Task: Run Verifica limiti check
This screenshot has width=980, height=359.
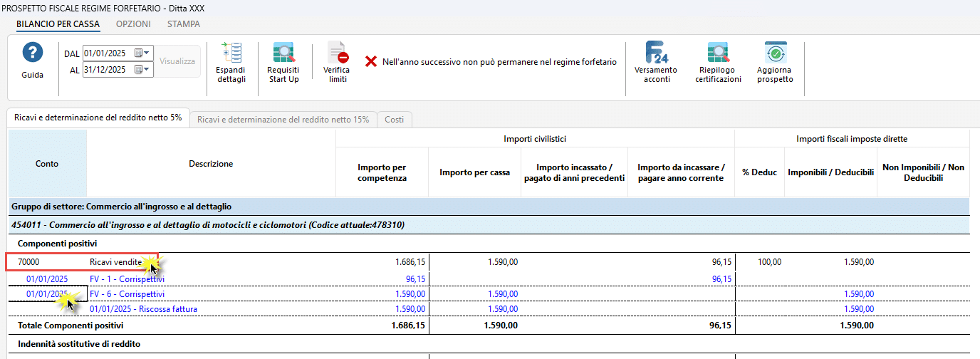Action: (338, 53)
